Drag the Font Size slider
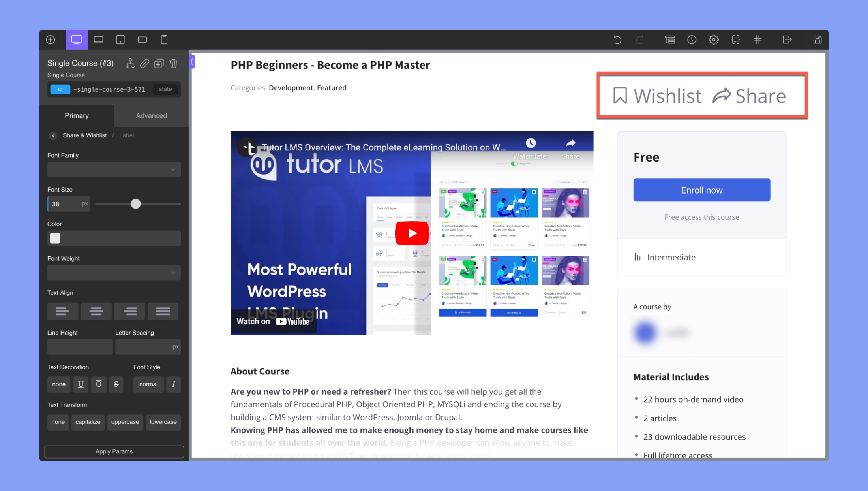This screenshot has width=868, height=491. (136, 204)
